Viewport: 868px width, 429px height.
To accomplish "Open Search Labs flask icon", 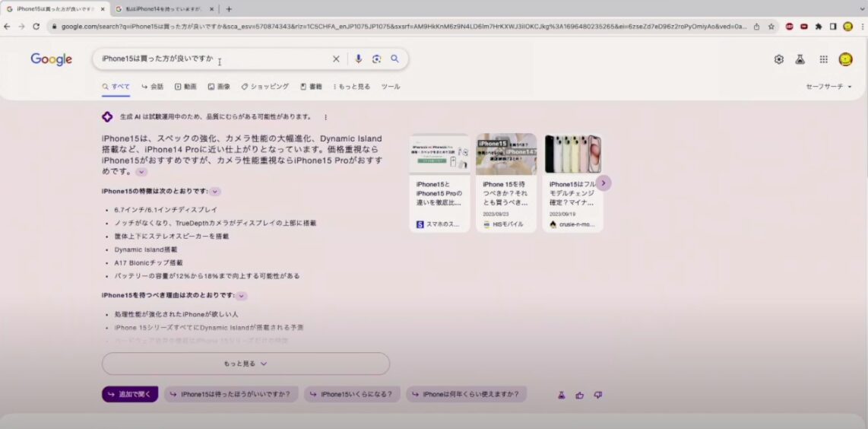I will tap(800, 59).
